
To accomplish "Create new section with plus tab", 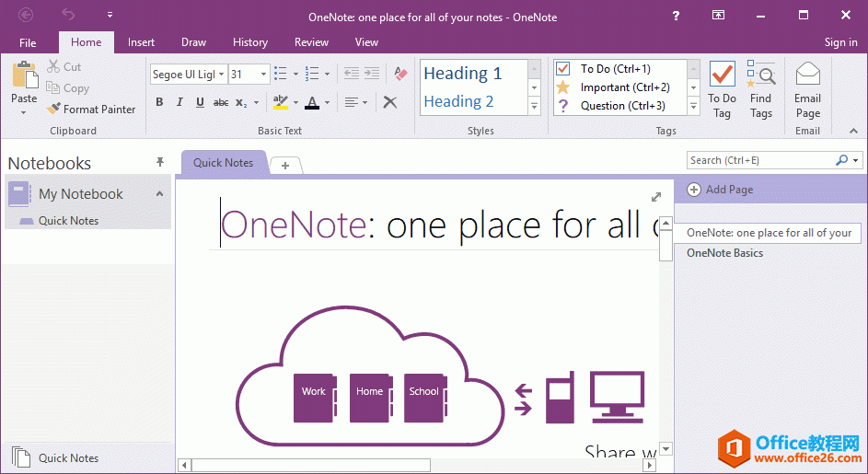I will pyautogui.click(x=285, y=165).
